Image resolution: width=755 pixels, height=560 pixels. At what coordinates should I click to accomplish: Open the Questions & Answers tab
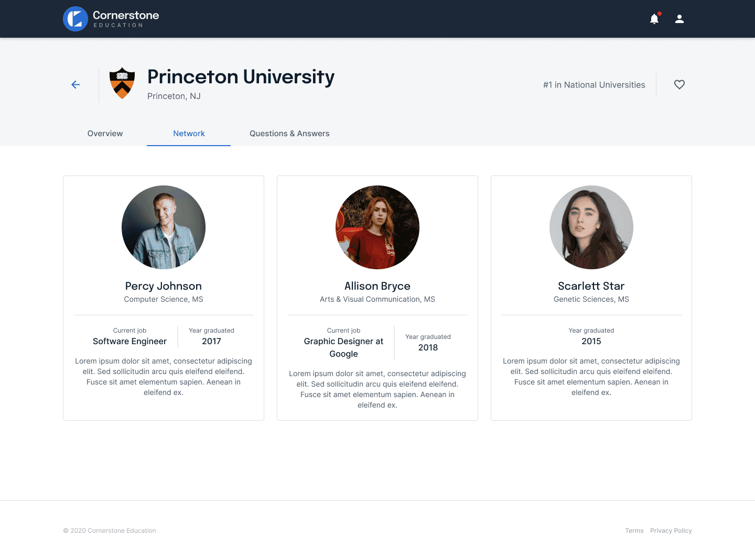point(289,134)
